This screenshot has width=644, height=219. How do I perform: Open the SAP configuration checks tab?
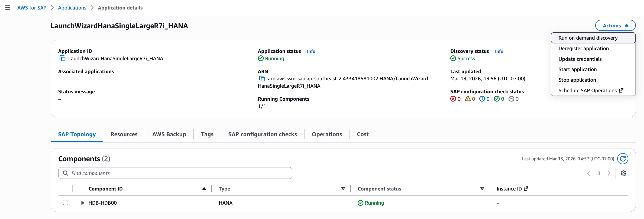point(262,134)
